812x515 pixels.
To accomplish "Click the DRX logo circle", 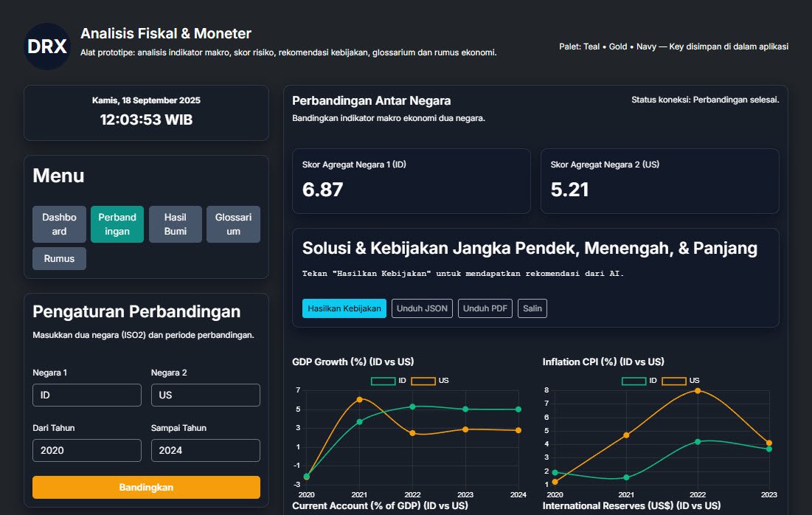I will (x=47, y=46).
